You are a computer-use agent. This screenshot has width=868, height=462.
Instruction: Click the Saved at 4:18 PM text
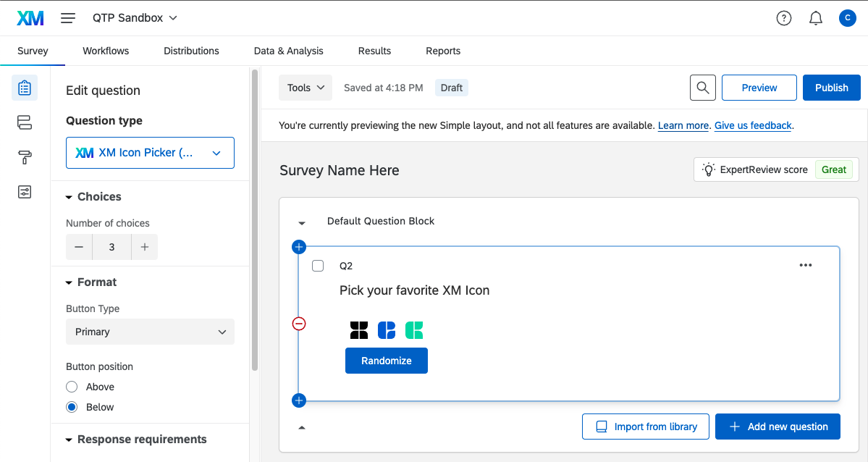[383, 88]
